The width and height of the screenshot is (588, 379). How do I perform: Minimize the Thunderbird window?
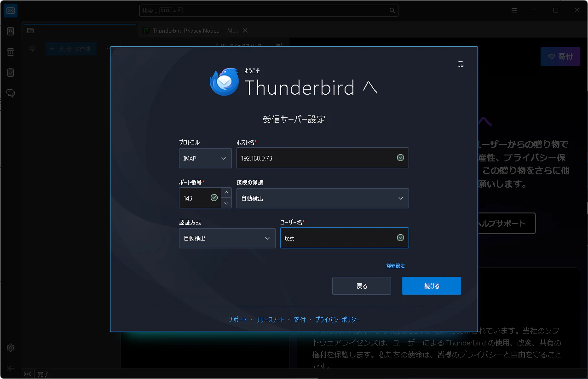(535, 10)
